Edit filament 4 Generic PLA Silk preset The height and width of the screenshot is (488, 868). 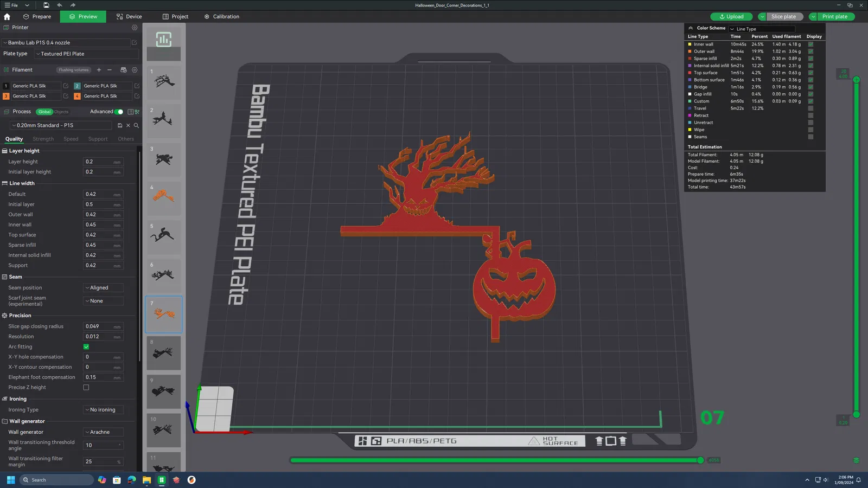click(137, 96)
